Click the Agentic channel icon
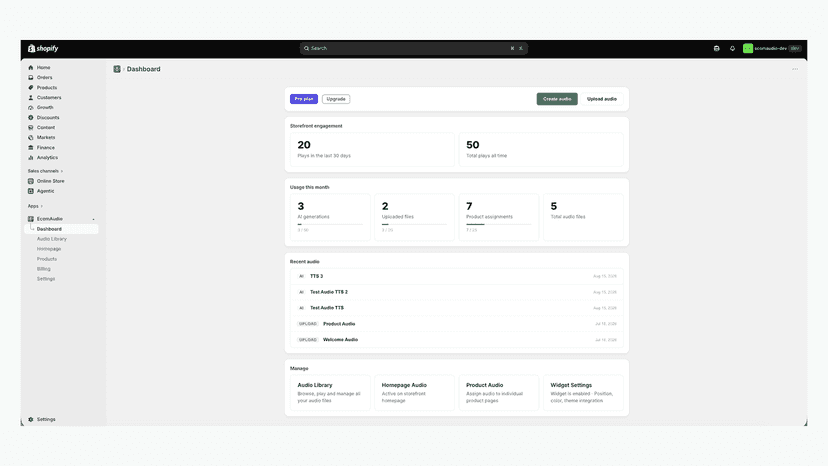Viewport: 828px width, 466px height. coord(31,191)
